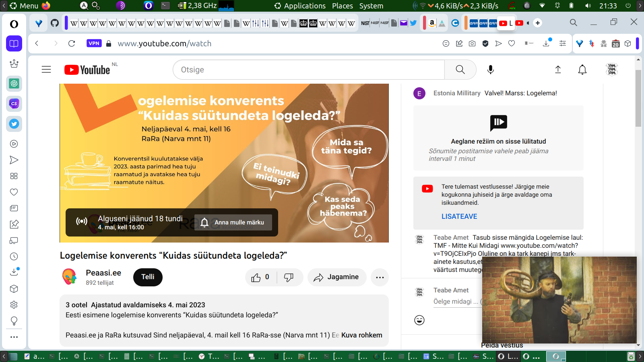Type in the Otsige search field

pos(308,70)
